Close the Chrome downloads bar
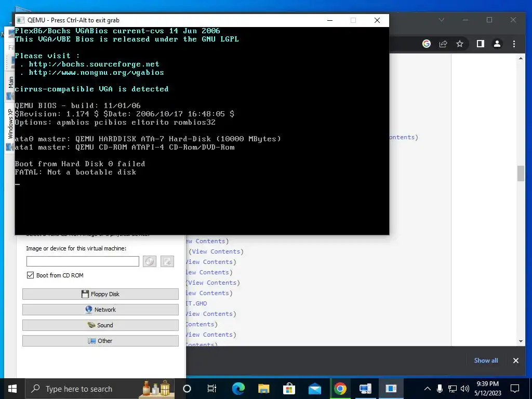Viewport: 532px width, 399px height. point(516,361)
